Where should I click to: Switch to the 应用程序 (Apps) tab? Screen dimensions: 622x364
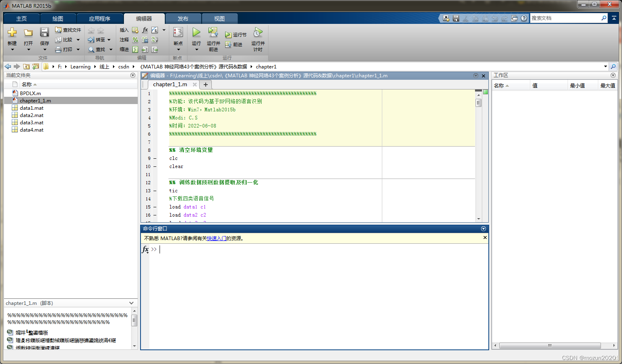point(100,19)
